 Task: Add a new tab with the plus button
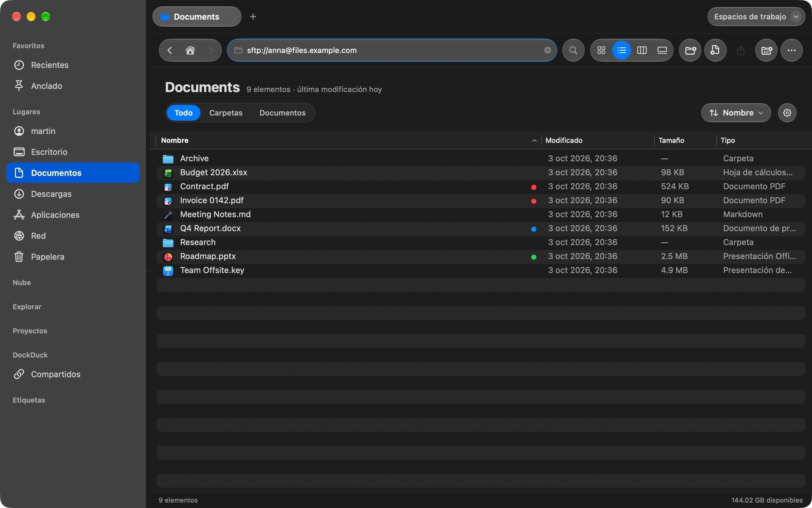(253, 17)
